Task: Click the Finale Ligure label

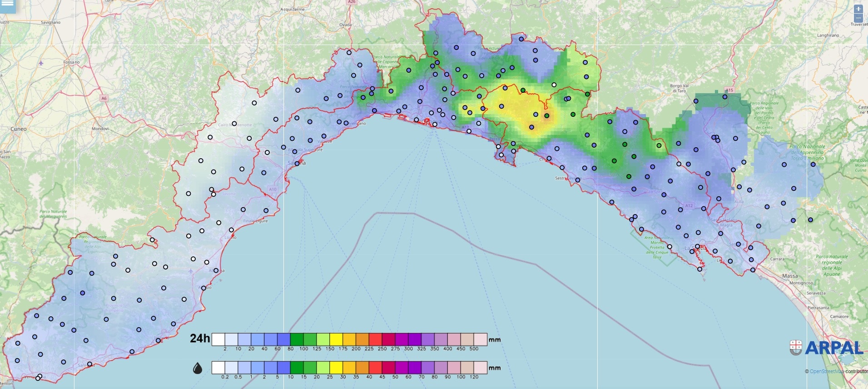Action: click(255, 221)
